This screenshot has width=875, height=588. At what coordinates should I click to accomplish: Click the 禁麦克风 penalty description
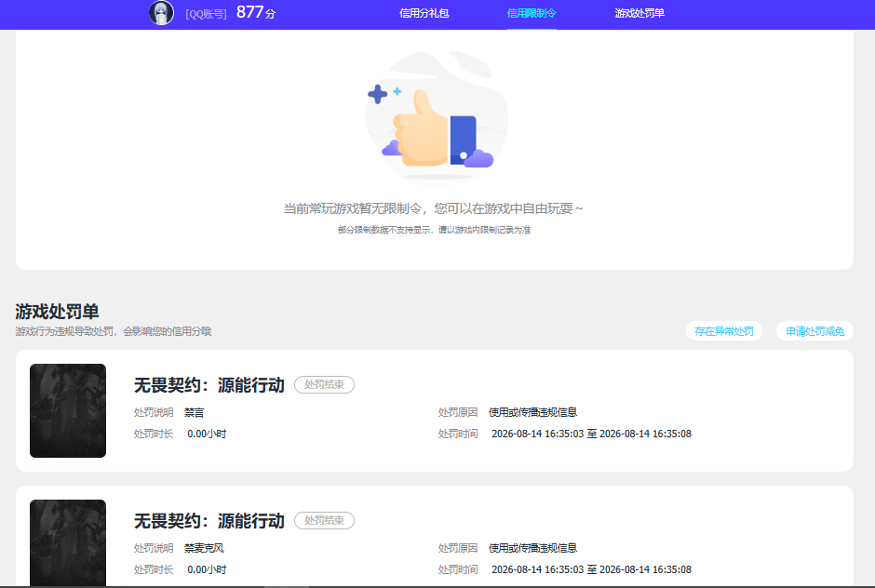click(x=204, y=548)
